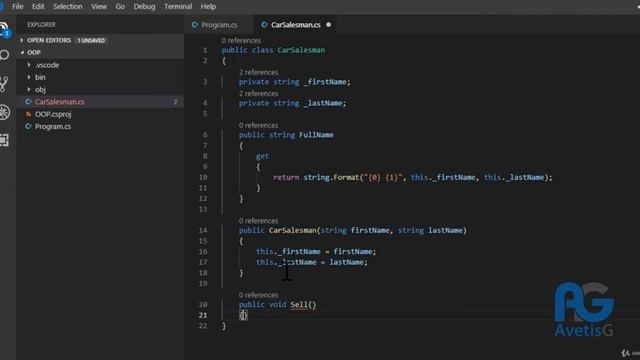Open the Edit menu
This screenshot has width=640, height=360.
(38, 7)
